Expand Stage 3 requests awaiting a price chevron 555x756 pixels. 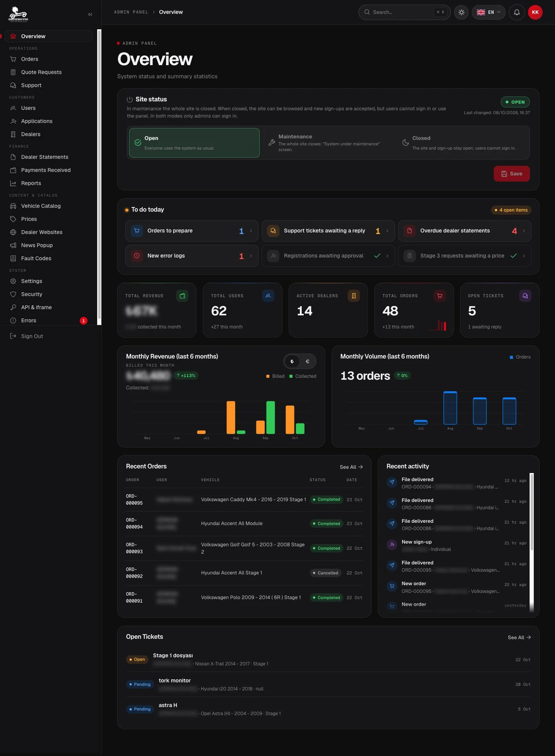pos(524,256)
